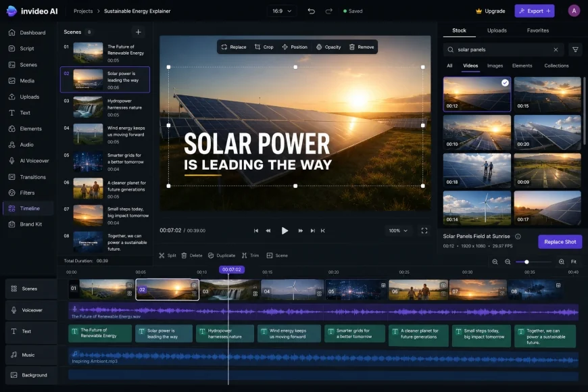Remove the selected element
This screenshot has height=392, width=588.
click(x=362, y=47)
